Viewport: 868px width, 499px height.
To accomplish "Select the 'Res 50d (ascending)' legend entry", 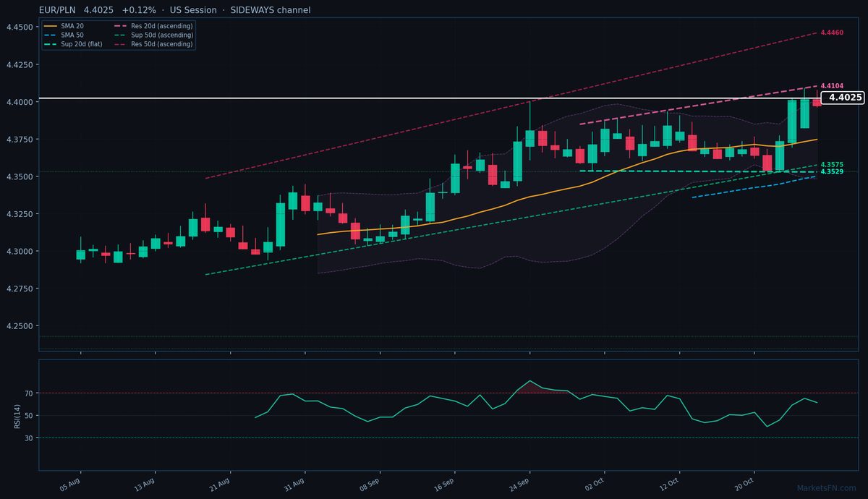I will pyautogui.click(x=153, y=44).
